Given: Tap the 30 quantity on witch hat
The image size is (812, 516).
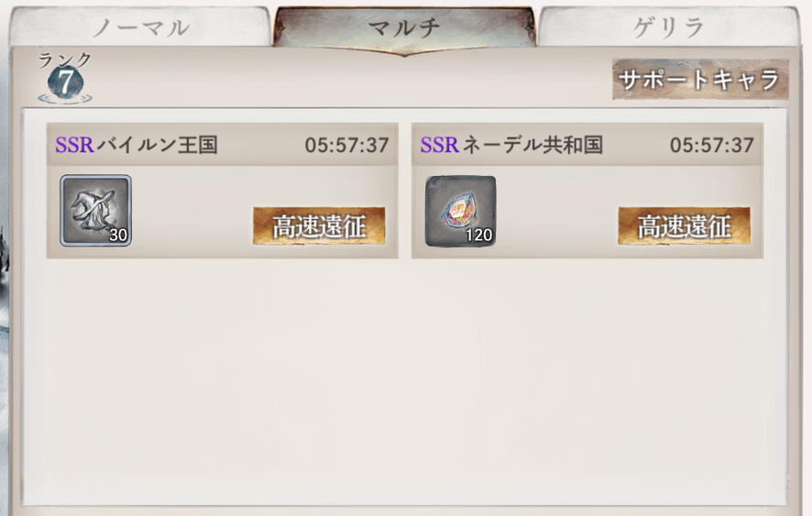Looking at the screenshot, I should pyautogui.click(x=118, y=236).
